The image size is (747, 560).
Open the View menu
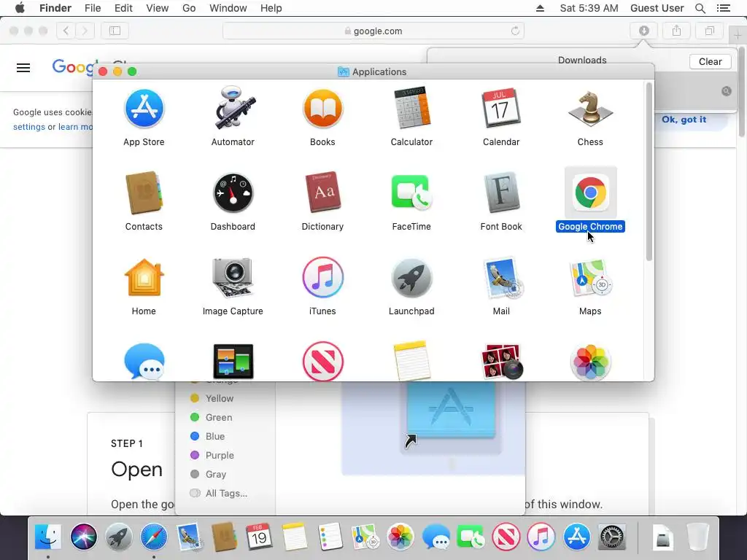coord(158,8)
